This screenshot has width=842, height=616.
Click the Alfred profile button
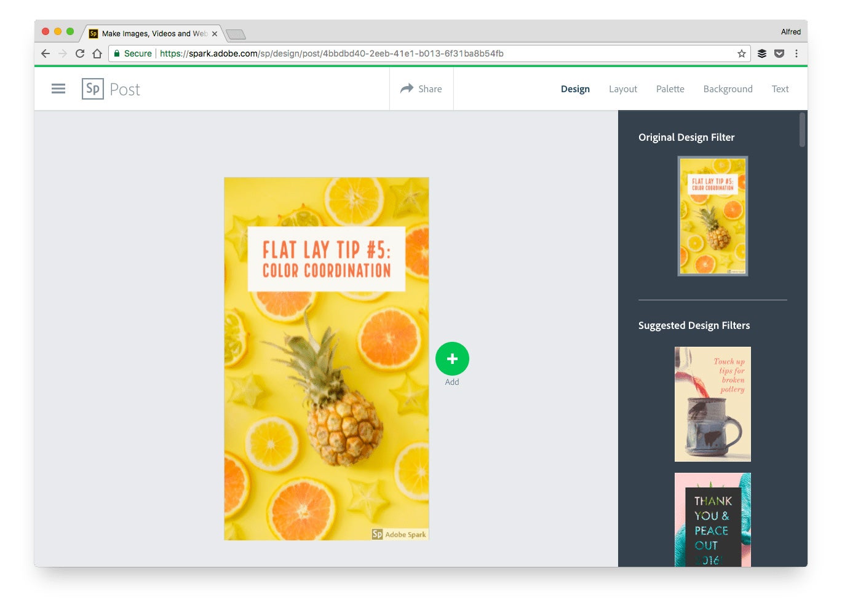pos(791,32)
